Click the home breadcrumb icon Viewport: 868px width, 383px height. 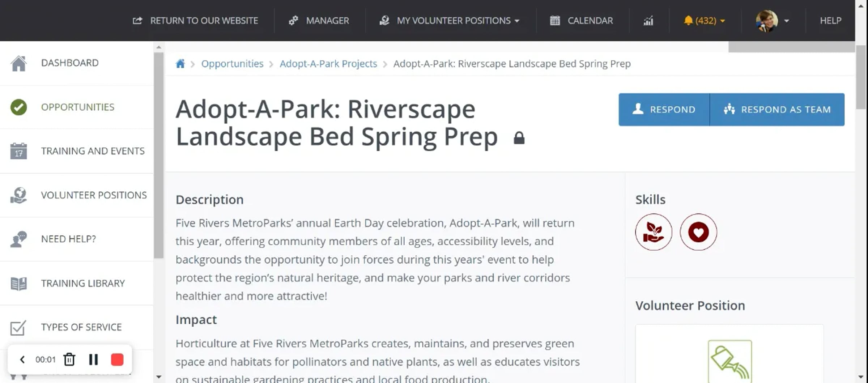click(180, 64)
